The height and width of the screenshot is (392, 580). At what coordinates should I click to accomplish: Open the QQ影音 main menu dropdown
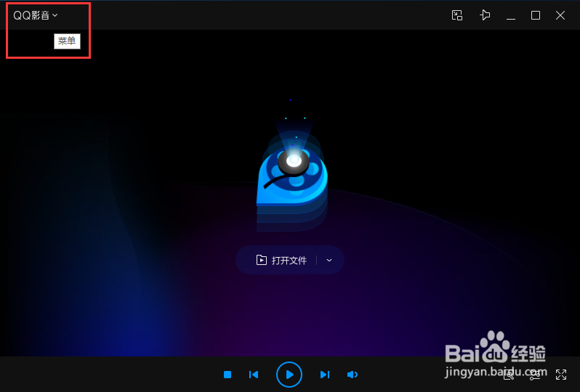click(x=35, y=15)
